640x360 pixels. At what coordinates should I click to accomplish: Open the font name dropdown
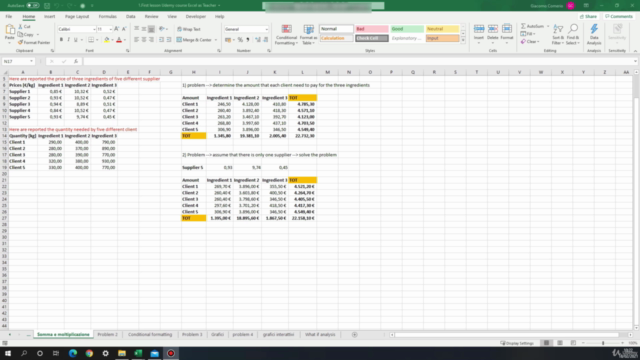94,29
